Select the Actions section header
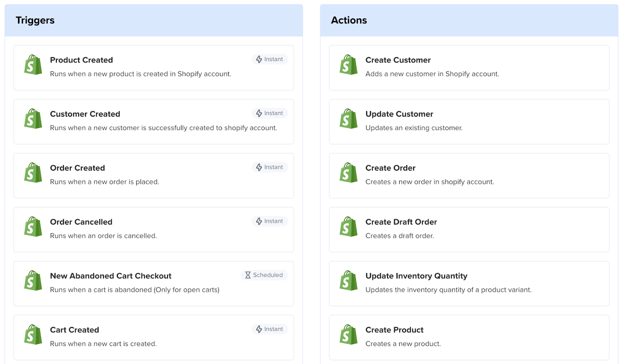The width and height of the screenshot is (623, 364). (349, 20)
